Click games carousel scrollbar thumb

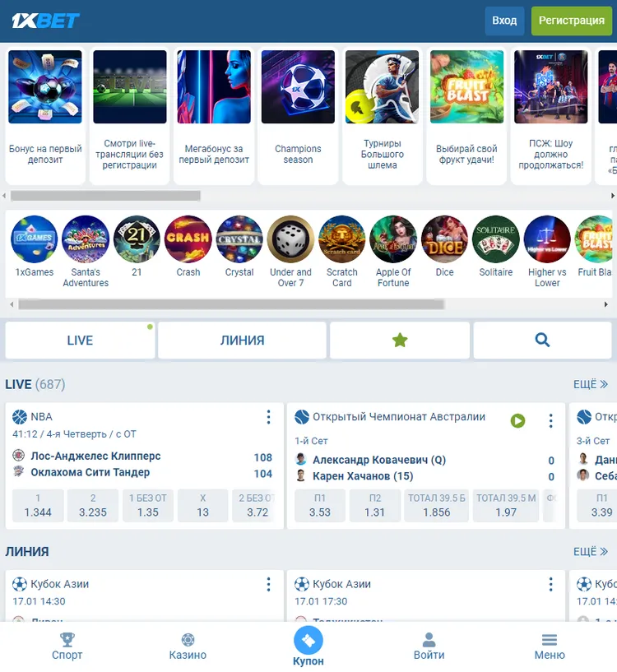tap(231, 304)
